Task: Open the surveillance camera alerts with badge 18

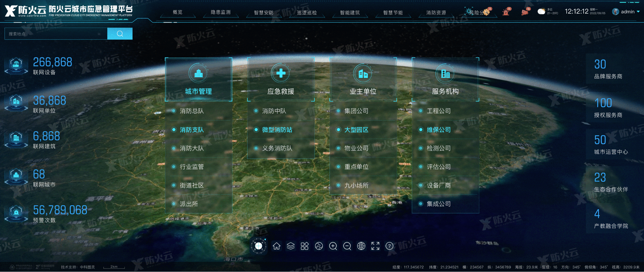Action: [525, 12]
